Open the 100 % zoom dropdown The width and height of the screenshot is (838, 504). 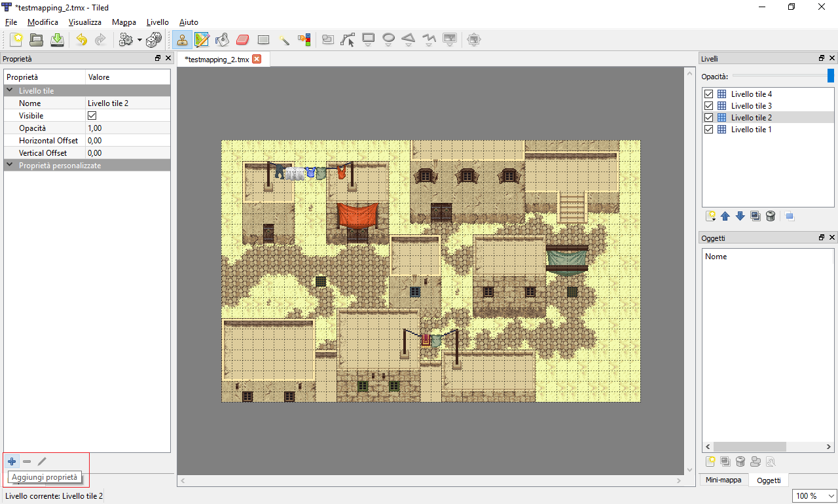814,495
